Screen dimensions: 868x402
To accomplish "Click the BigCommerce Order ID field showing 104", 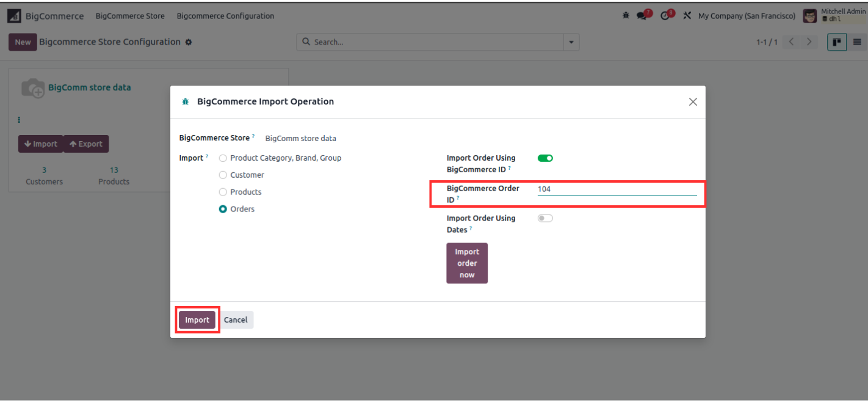I will pyautogui.click(x=617, y=189).
